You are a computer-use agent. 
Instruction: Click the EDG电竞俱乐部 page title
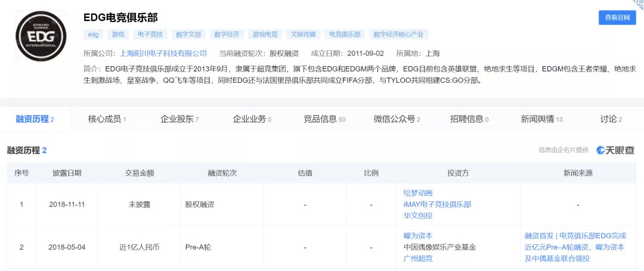click(x=120, y=18)
